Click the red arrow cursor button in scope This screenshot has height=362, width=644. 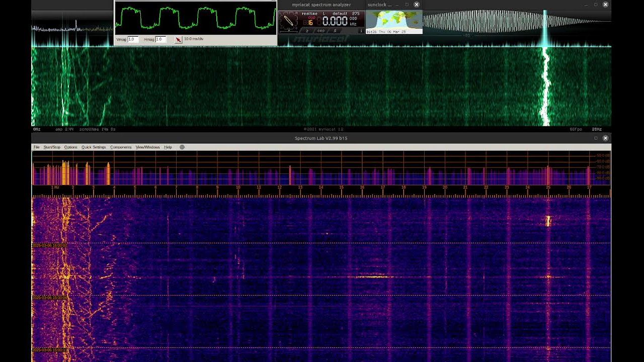tap(178, 39)
